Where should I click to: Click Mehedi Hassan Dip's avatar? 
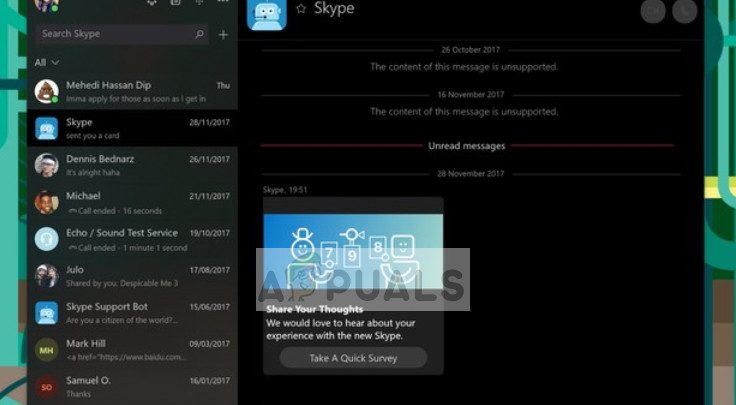click(x=46, y=91)
